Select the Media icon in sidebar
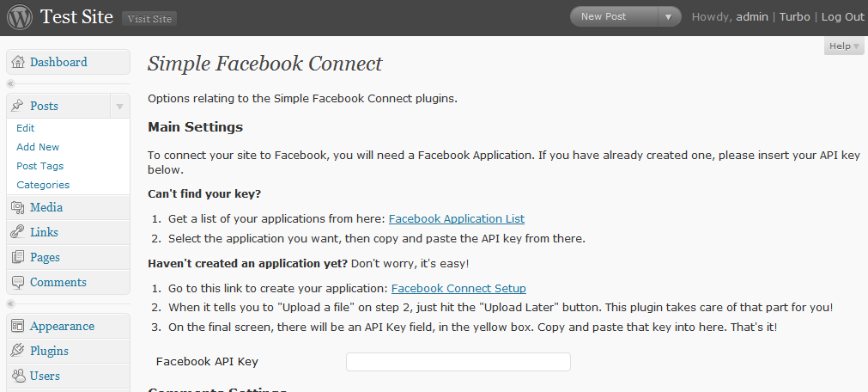 tap(18, 207)
